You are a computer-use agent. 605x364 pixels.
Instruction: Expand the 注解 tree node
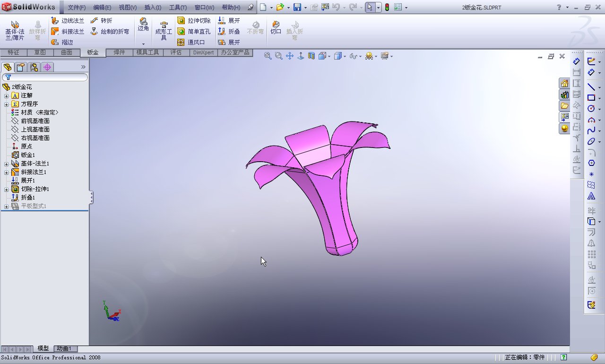pos(6,95)
